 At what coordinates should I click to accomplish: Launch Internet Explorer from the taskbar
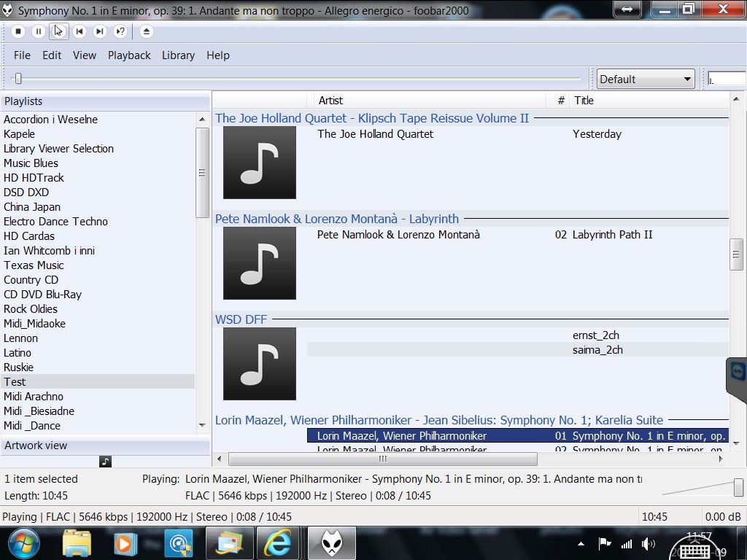click(277, 543)
